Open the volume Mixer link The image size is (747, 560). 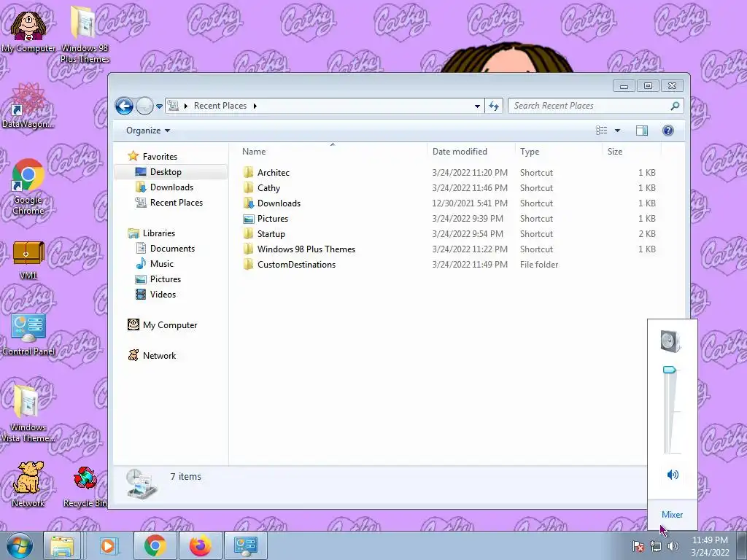click(672, 514)
